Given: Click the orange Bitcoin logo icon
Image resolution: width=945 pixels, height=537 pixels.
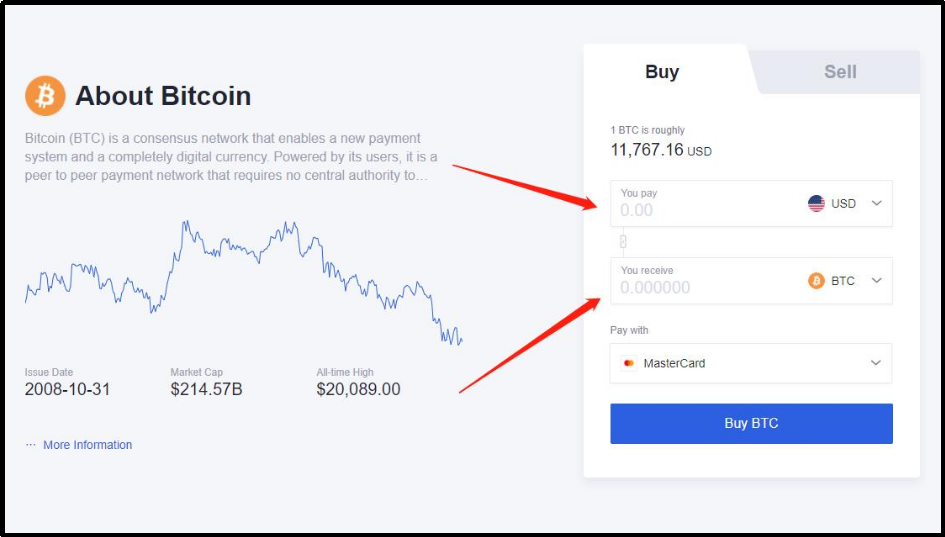Looking at the screenshot, I should 45,96.
